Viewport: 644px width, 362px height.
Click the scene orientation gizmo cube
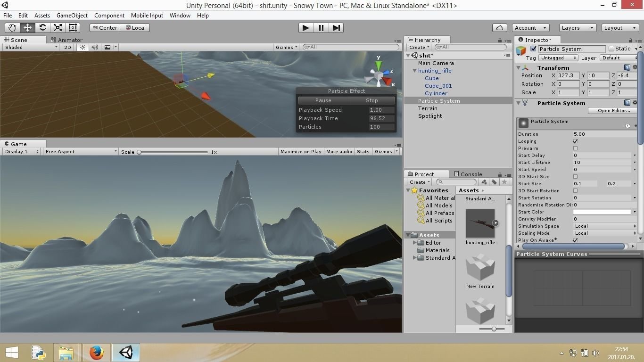(x=378, y=75)
